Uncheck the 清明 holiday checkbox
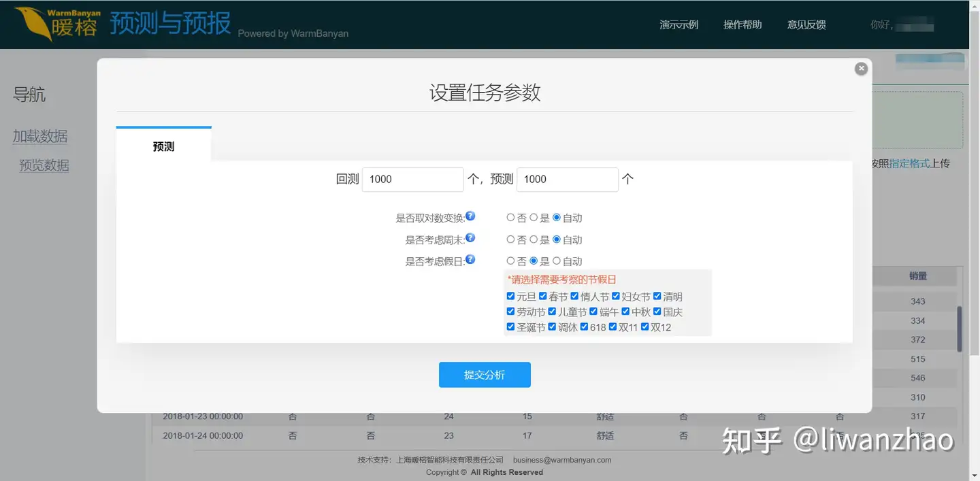Viewport: 980px width, 481px height. (x=657, y=296)
